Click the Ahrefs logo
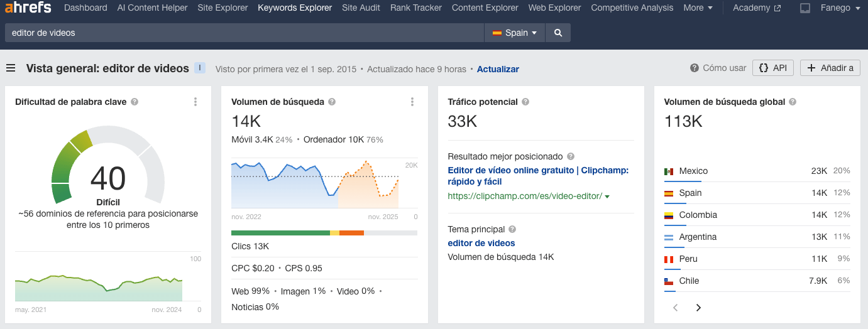The height and width of the screenshot is (329, 868). tap(28, 8)
